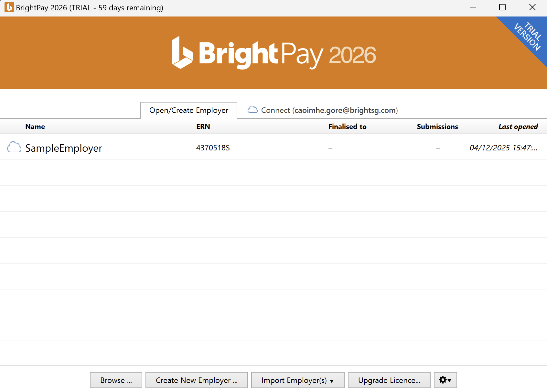
Task: Minimize the BrightPay window
Action: (x=473, y=7)
